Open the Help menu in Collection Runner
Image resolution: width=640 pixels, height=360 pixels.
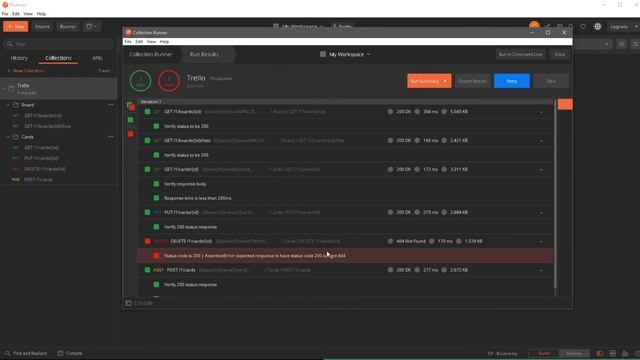pyautogui.click(x=164, y=42)
